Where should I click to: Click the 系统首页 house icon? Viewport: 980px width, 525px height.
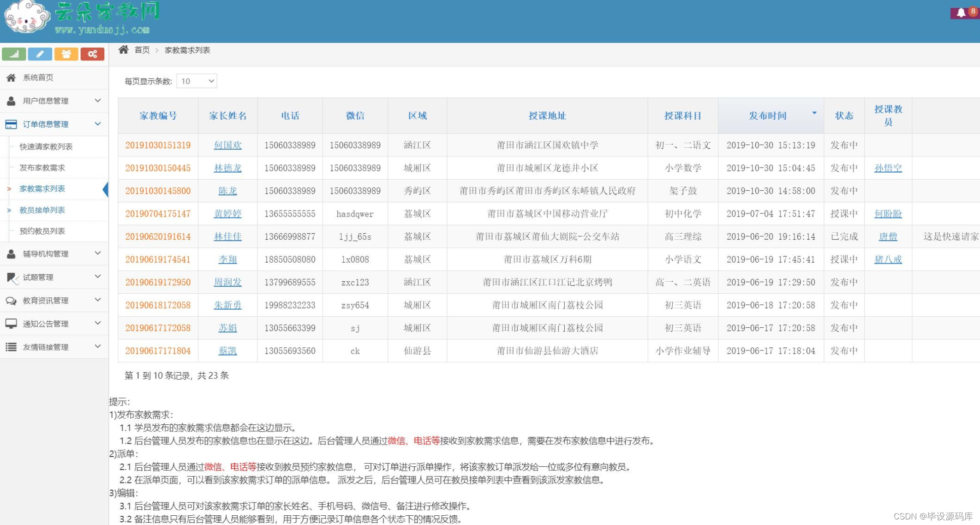11,78
